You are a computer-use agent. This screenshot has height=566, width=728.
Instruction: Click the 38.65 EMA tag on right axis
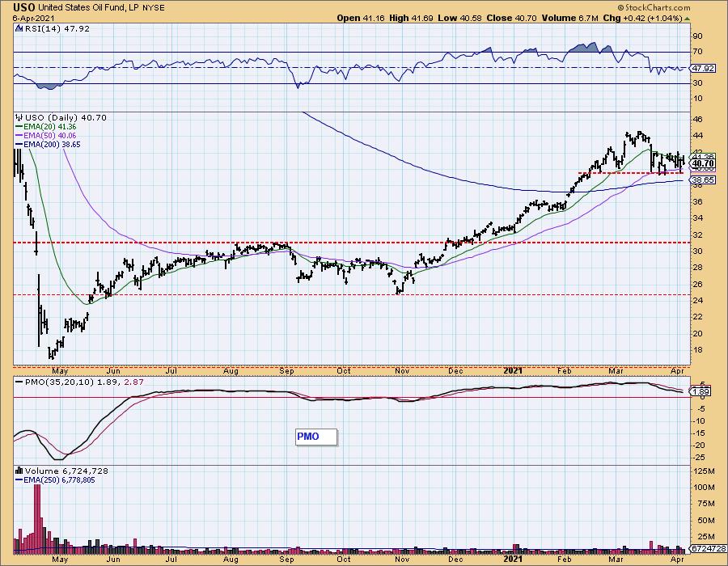[x=703, y=180]
